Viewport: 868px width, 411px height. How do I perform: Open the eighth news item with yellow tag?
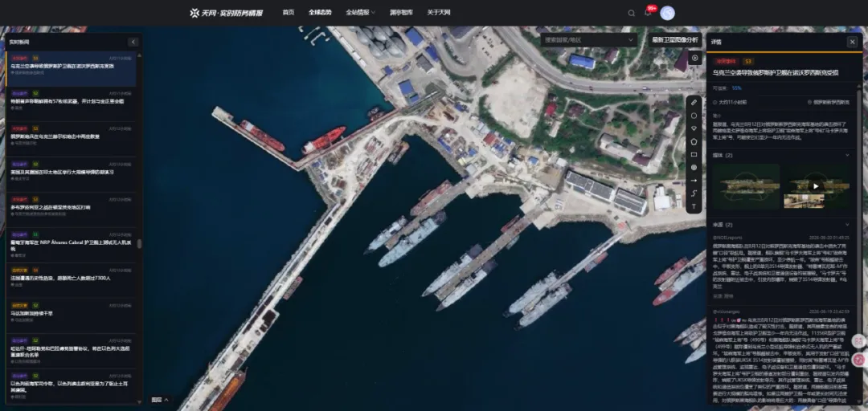click(x=71, y=314)
